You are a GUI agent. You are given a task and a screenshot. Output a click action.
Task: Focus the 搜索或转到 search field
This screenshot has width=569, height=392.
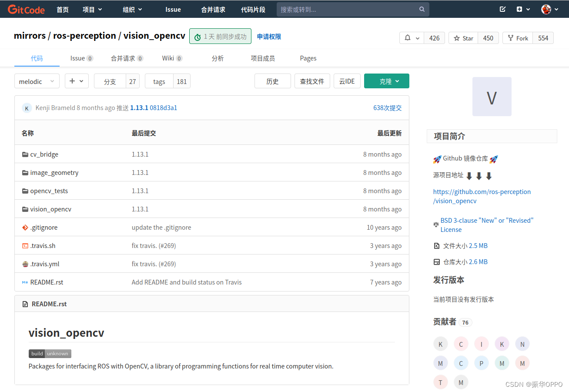pos(353,9)
